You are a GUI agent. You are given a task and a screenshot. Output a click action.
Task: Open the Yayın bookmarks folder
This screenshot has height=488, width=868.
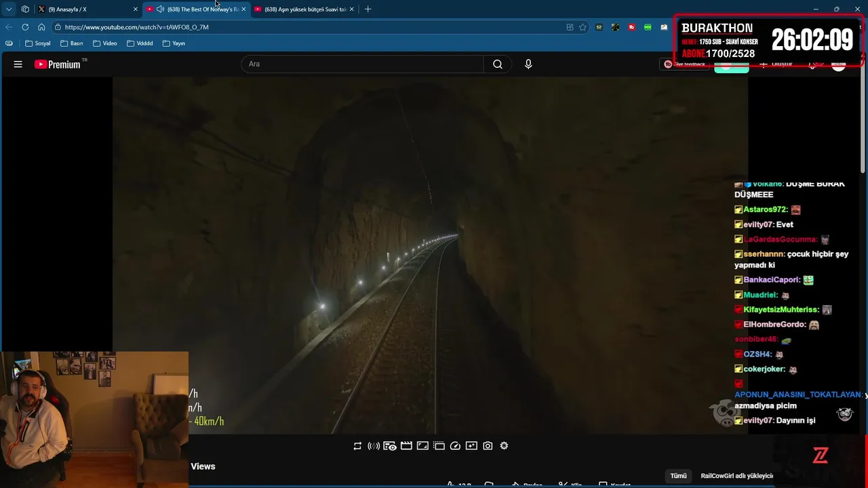click(x=174, y=43)
